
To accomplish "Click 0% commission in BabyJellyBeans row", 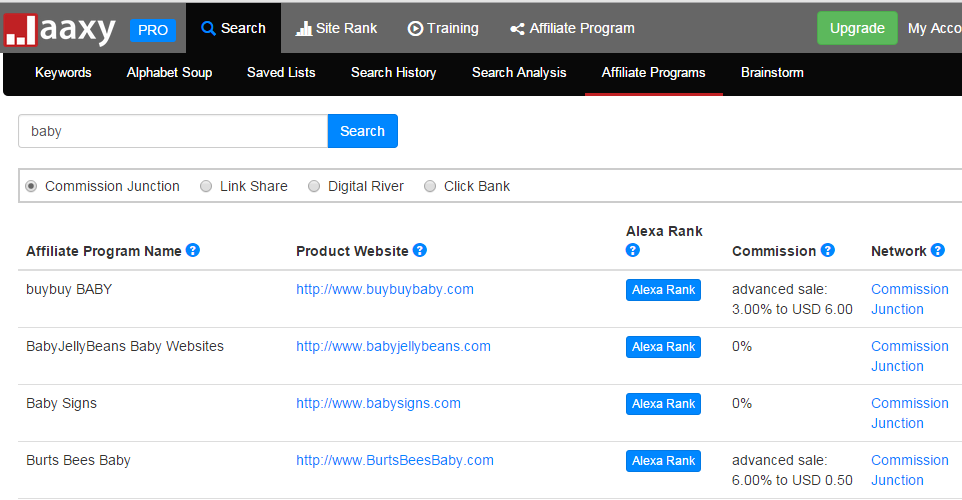I will pyautogui.click(x=742, y=346).
